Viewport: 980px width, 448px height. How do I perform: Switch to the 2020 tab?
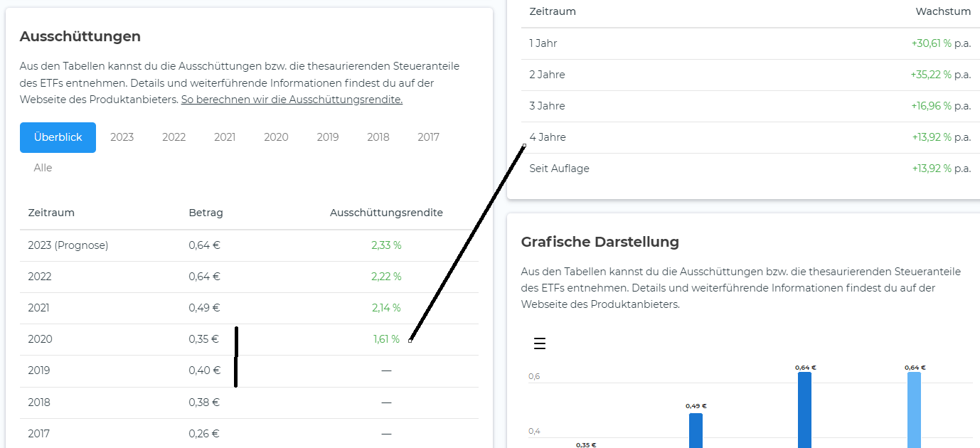(276, 137)
